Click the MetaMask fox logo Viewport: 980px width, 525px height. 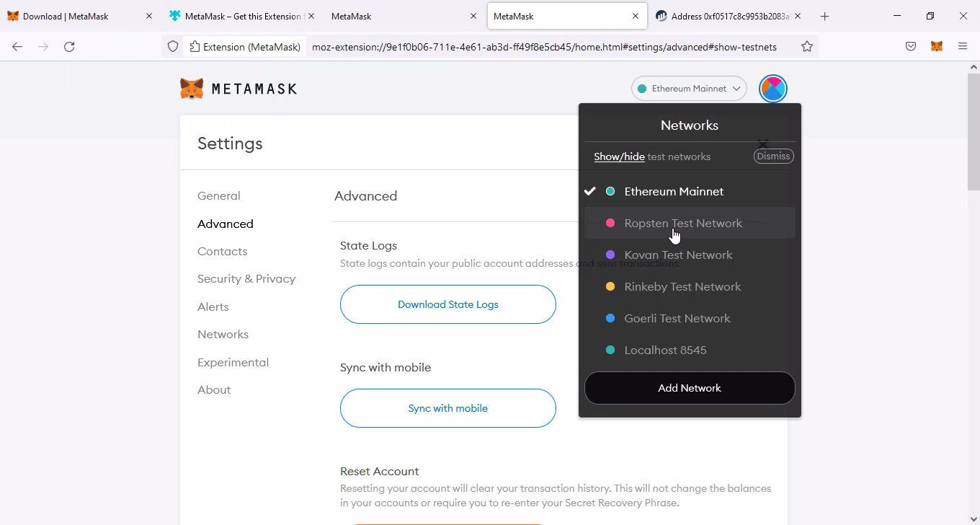(x=192, y=89)
